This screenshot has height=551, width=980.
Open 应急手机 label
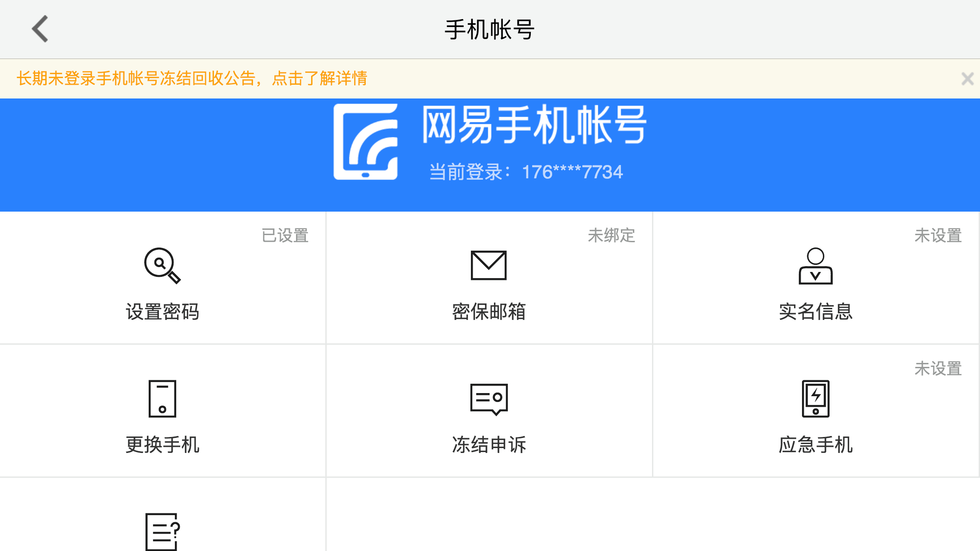coord(815,445)
